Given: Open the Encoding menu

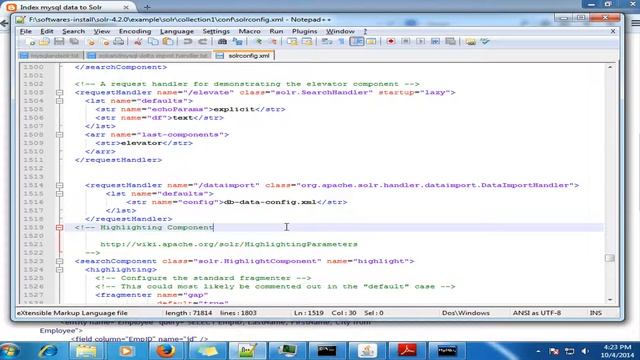Looking at the screenshot, I should [135, 31].
